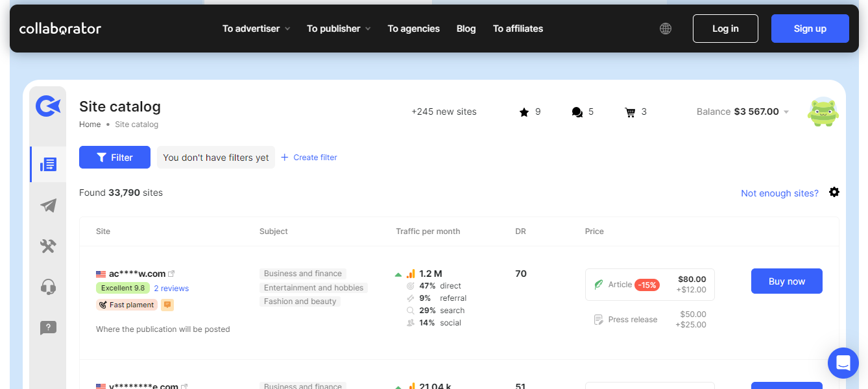This screenshot has width=868, height=389.
Task: Click the Create filter link
Action: tap(309, 158)
